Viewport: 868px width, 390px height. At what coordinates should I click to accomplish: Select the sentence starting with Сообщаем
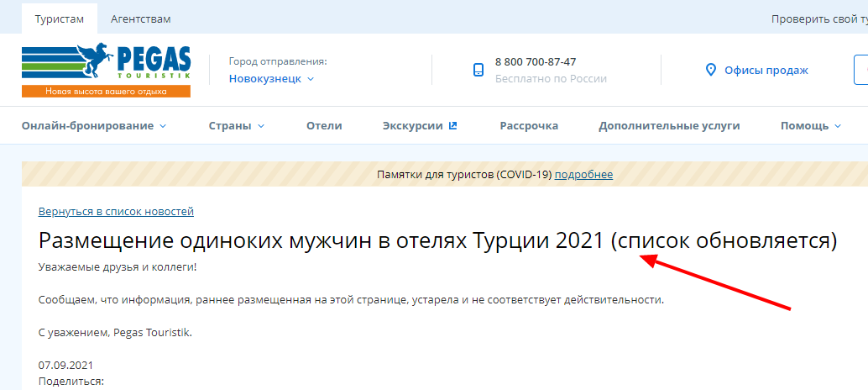351,300
